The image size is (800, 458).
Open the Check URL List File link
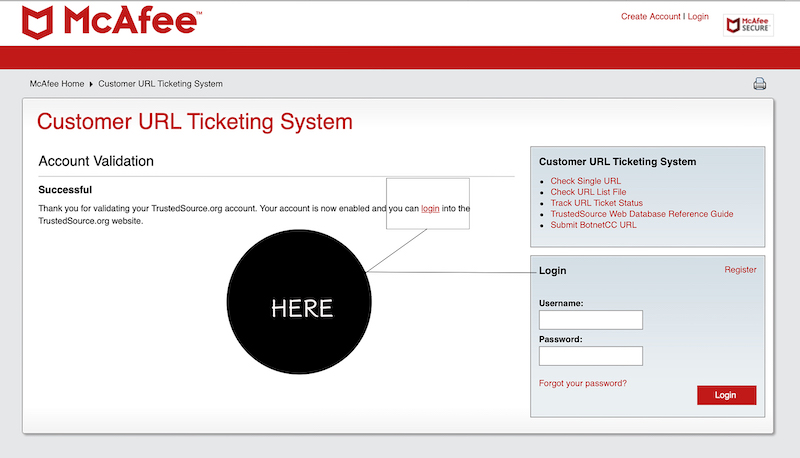[588, 192]
